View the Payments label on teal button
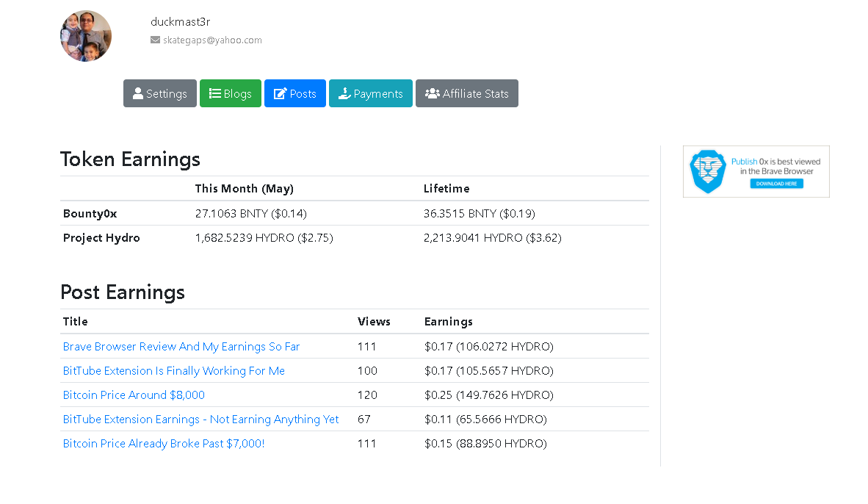The height and width of the screenshot is (504, 868). click(378, 93)
